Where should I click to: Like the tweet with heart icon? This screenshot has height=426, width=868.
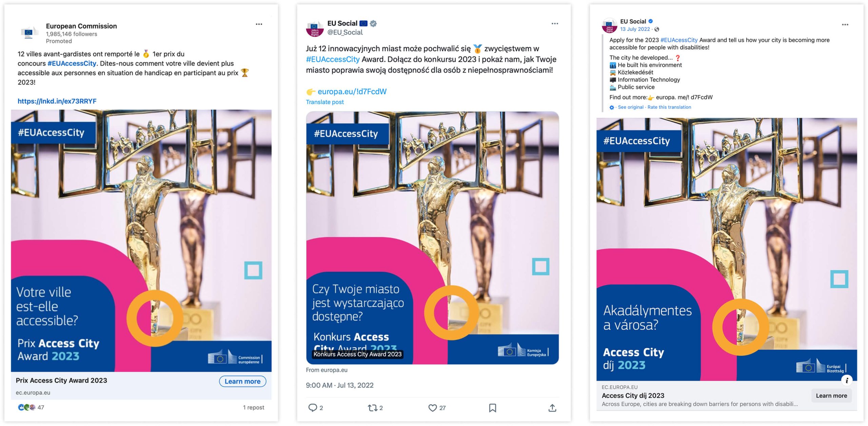tap(432, 408)
